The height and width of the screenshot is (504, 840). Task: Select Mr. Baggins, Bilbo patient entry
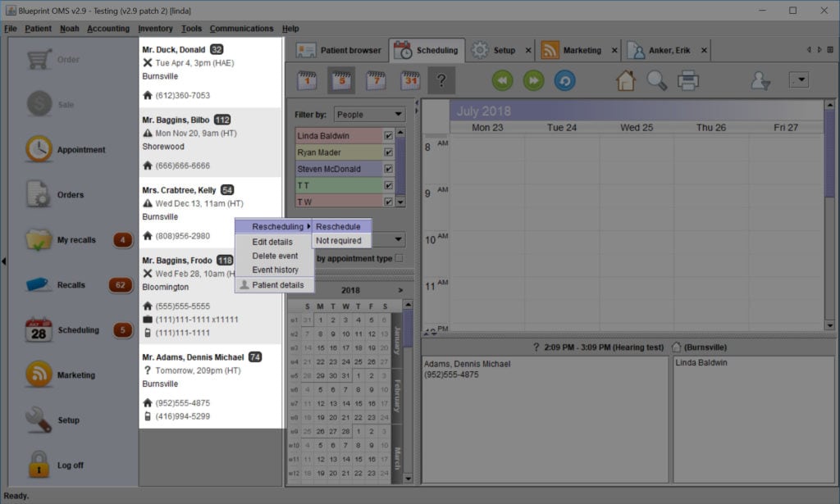click(210, 143)
